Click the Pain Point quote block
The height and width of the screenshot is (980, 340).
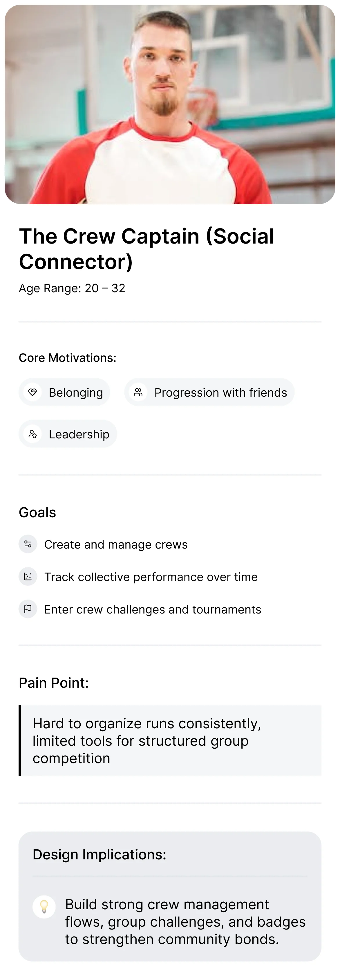170,740
